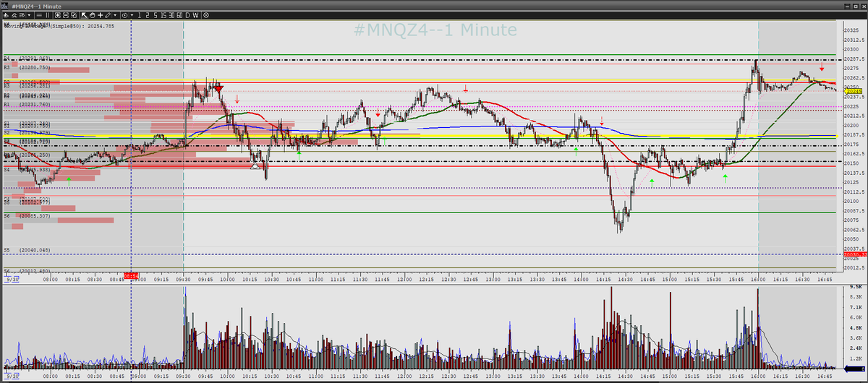Open the chart type icon in the toolbar
Screen dimensions: 868x383
[x=7, y=15]
